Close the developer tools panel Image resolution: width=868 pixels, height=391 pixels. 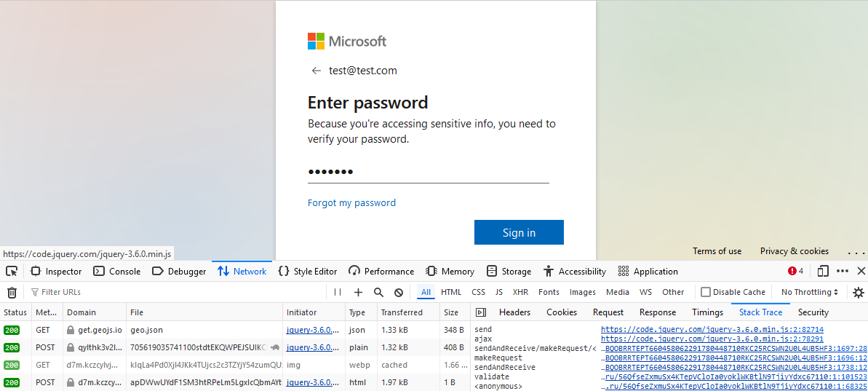(861, 272)
